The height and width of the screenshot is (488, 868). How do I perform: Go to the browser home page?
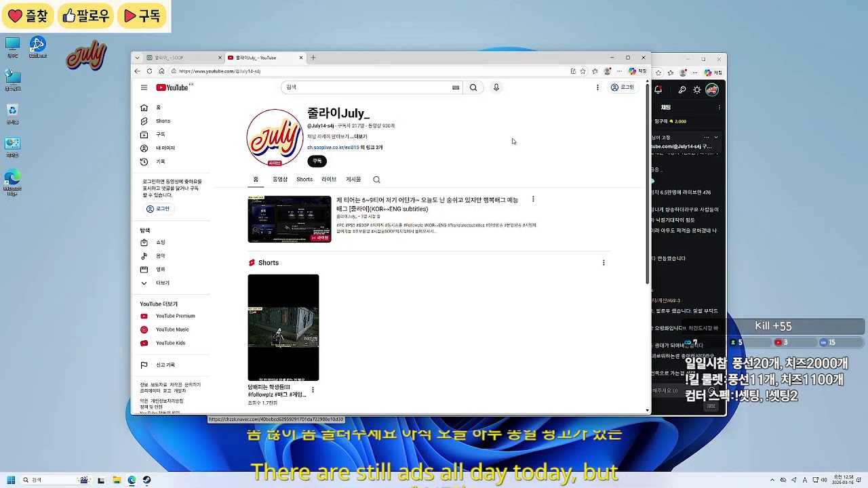(161, 71)
